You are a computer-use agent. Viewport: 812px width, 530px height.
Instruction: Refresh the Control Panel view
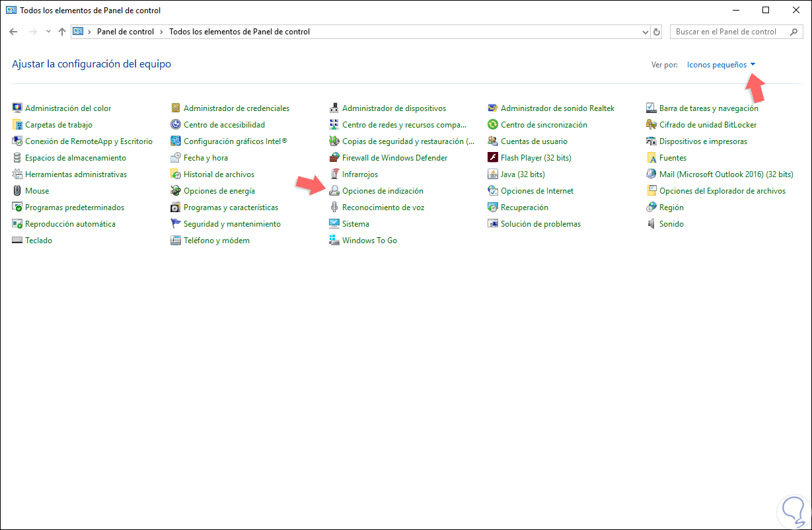click(657, 32)
